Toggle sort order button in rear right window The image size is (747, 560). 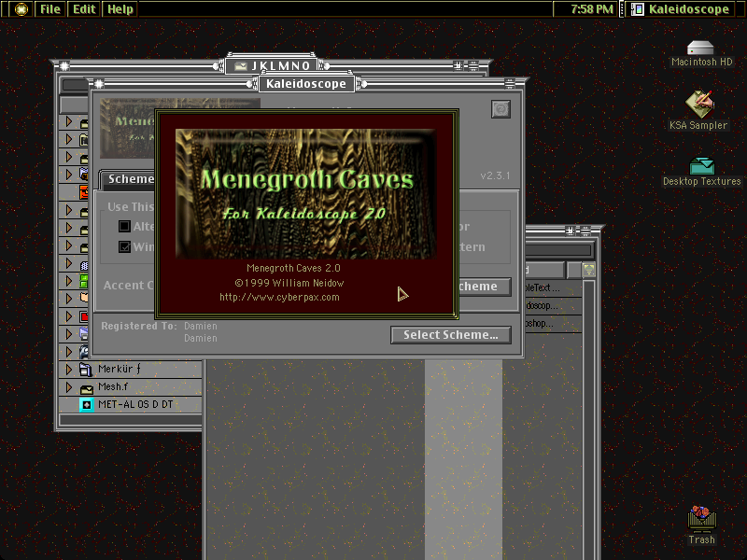[589, 270]
